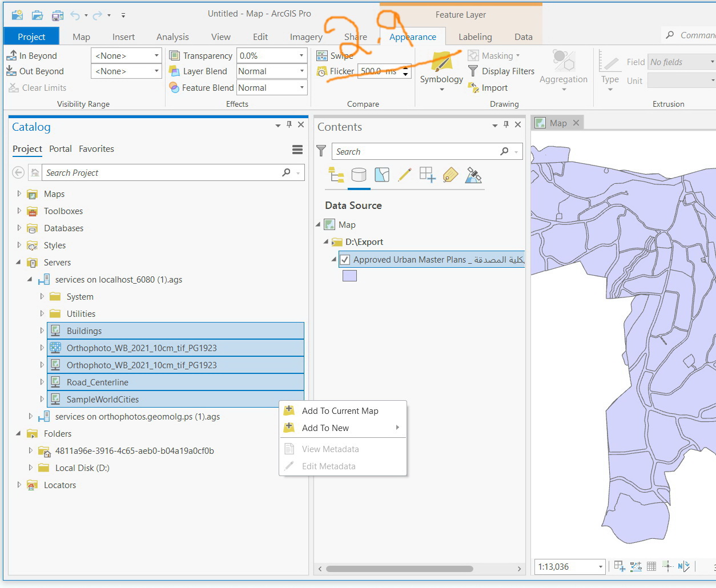Screen dimensions: 716x588
Task: Collapse the Servers tree node
Action: tap(18, 263)
